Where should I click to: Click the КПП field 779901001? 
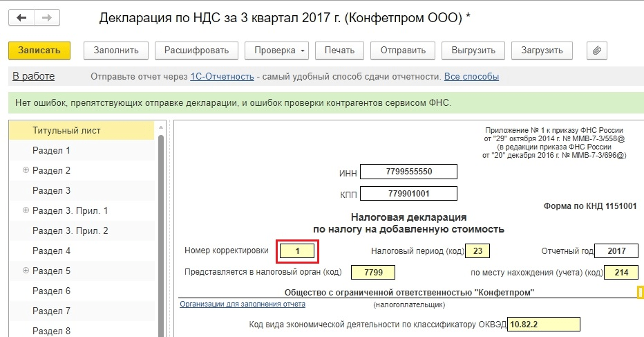[408, 193]
